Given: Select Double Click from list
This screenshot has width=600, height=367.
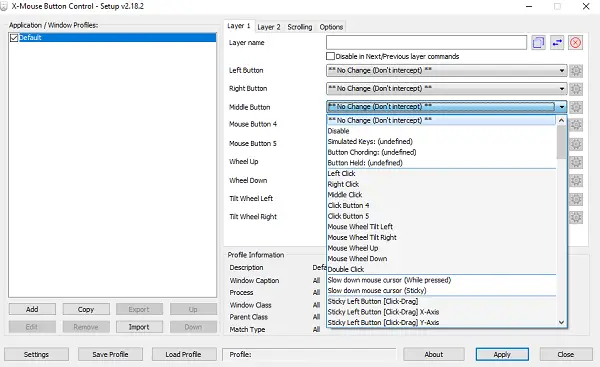Looking at the screenshot, I should click(x=441, y=269).
